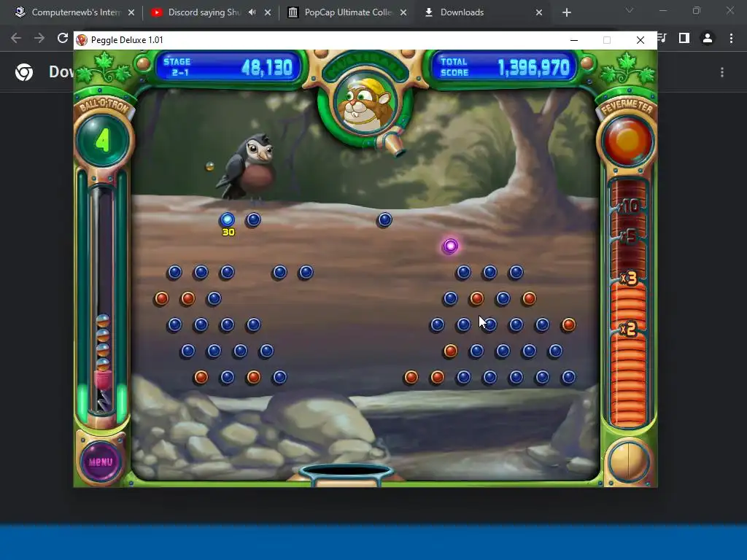Click the x2 fevermeter marker

pyautogui.click(x=629, y=329)
